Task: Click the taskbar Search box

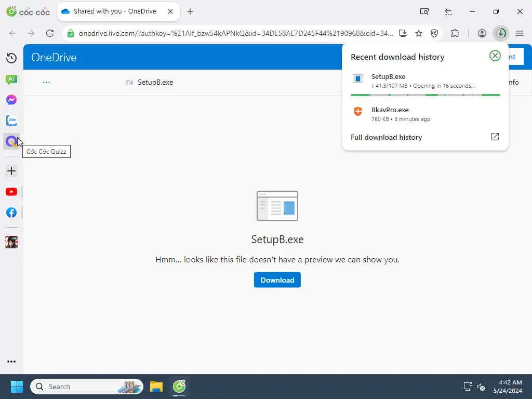Action: click(x=87, y=387)
